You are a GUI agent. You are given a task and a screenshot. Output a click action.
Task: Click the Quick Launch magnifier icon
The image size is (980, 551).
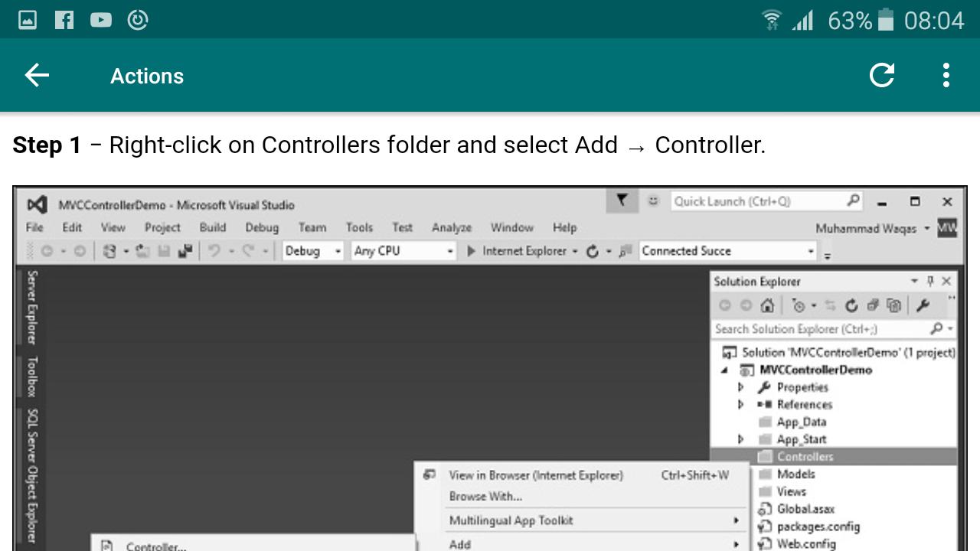click(x=854, y=201)
